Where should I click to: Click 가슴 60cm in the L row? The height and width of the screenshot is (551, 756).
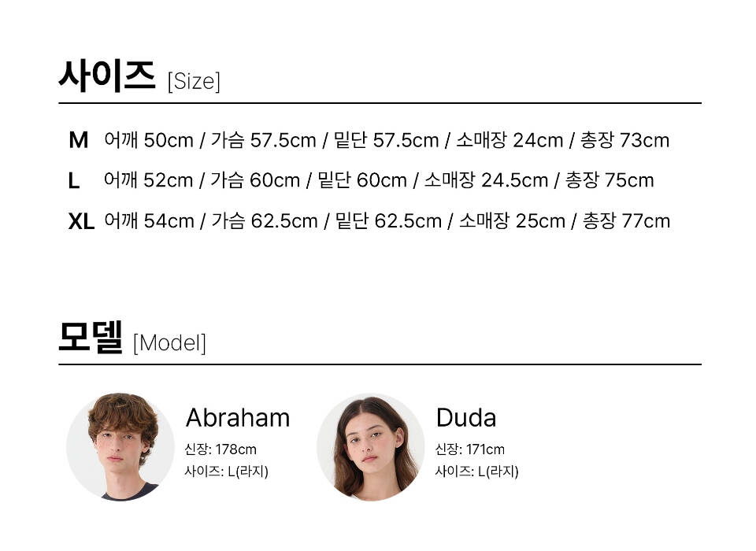click(255, 180)
